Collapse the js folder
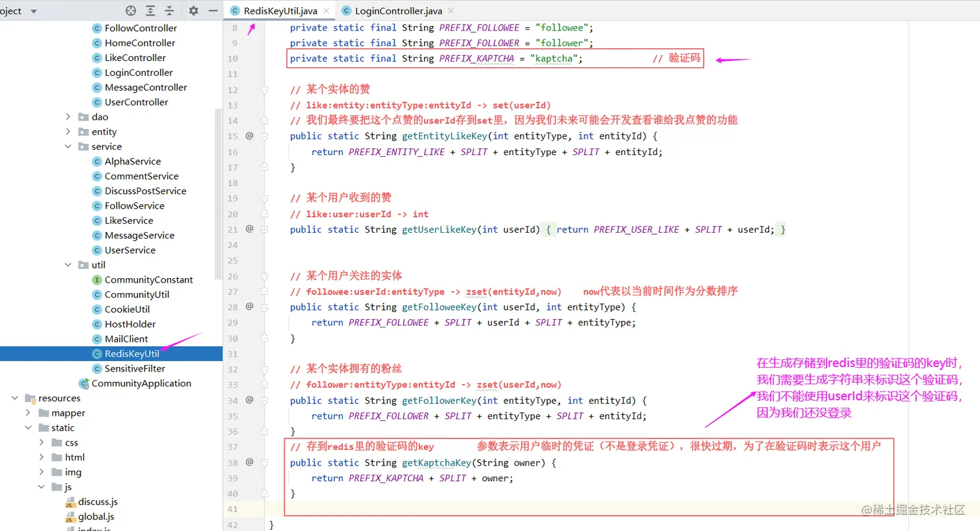The width and height of the screenshot is (980, 531). click(41, 487)
